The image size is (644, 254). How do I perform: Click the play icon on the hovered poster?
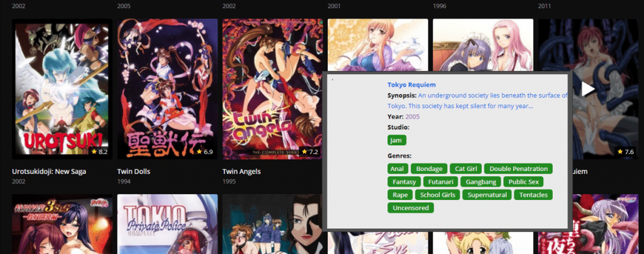tap(588, 89)
